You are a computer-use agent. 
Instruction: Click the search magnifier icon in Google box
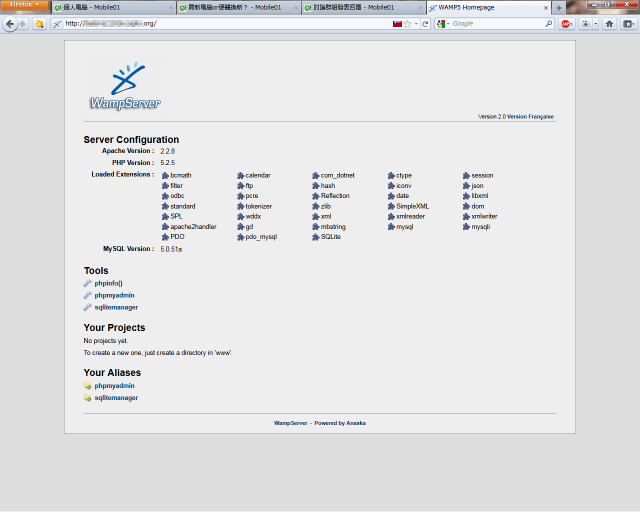(549, 24)
